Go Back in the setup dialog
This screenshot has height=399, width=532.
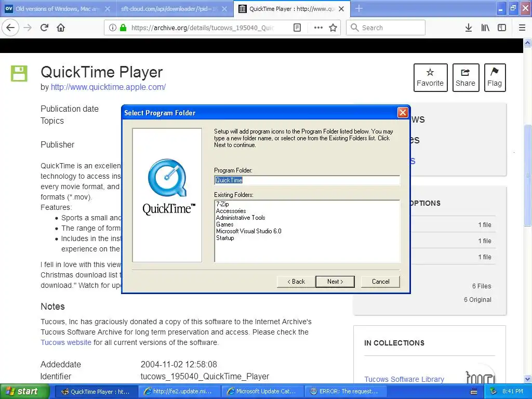click(296, 281)
